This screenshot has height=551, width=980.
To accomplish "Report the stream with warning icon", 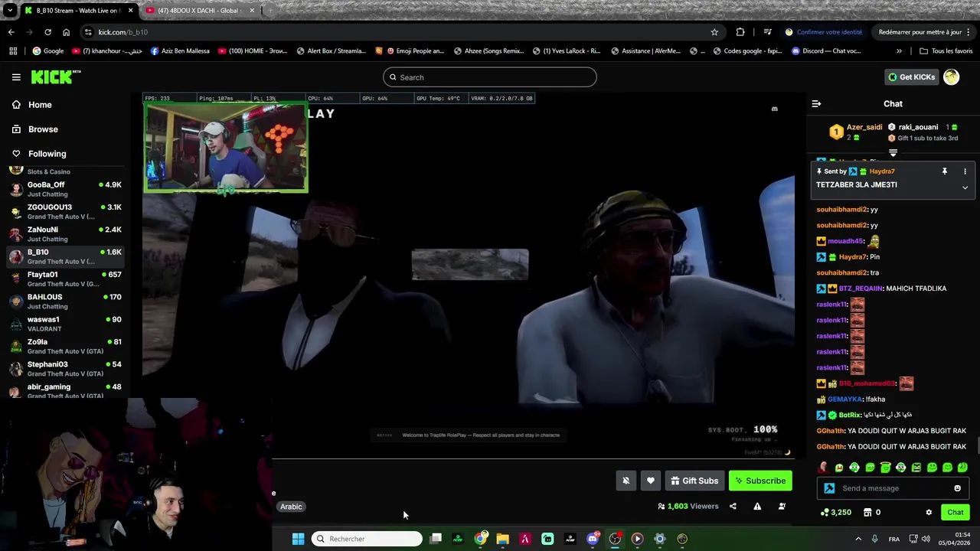I will coord(757,507).
